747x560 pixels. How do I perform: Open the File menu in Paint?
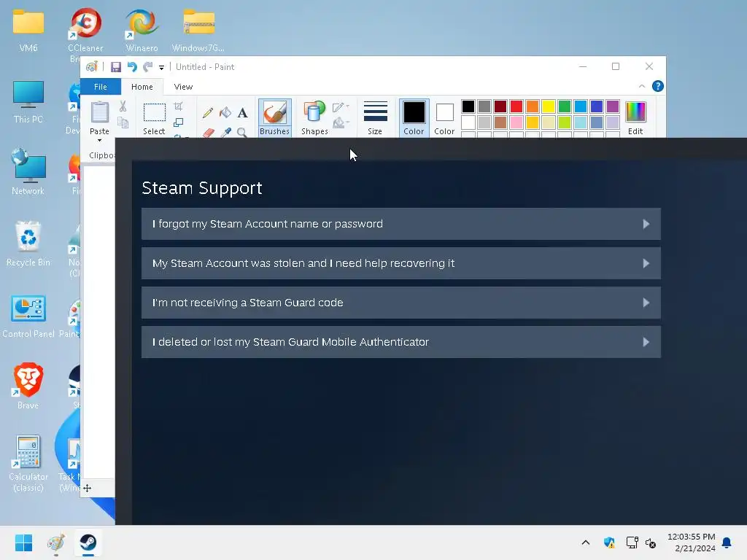101,87
